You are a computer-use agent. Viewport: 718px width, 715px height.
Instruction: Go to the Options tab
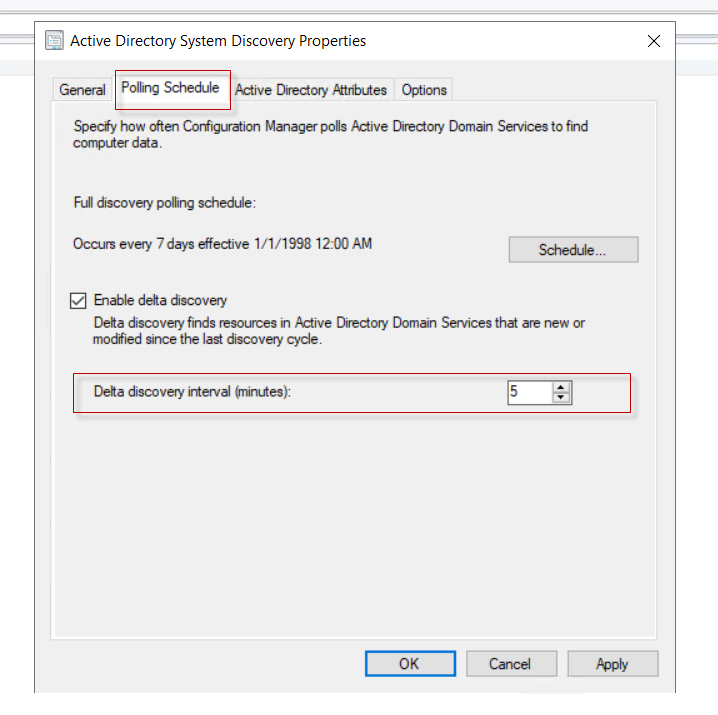pos(424,90)
